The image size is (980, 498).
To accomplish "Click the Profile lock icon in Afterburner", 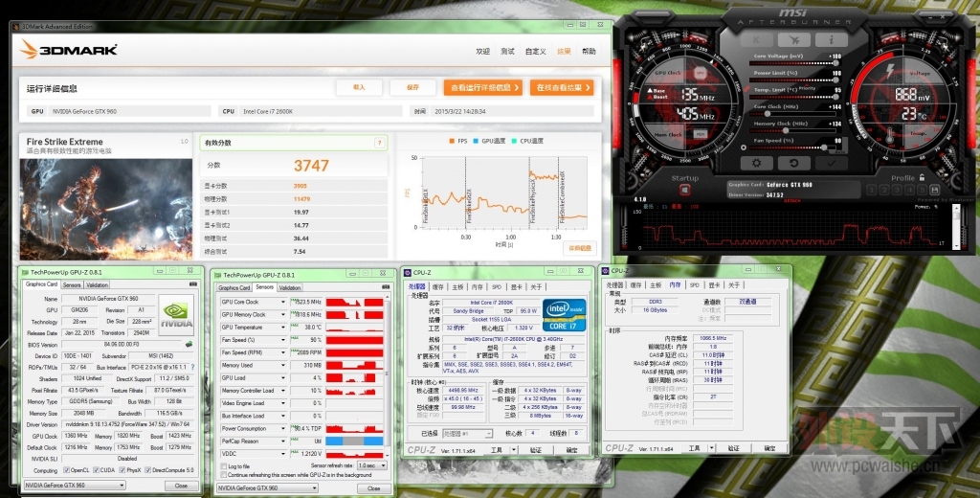I will pos(922,178).
